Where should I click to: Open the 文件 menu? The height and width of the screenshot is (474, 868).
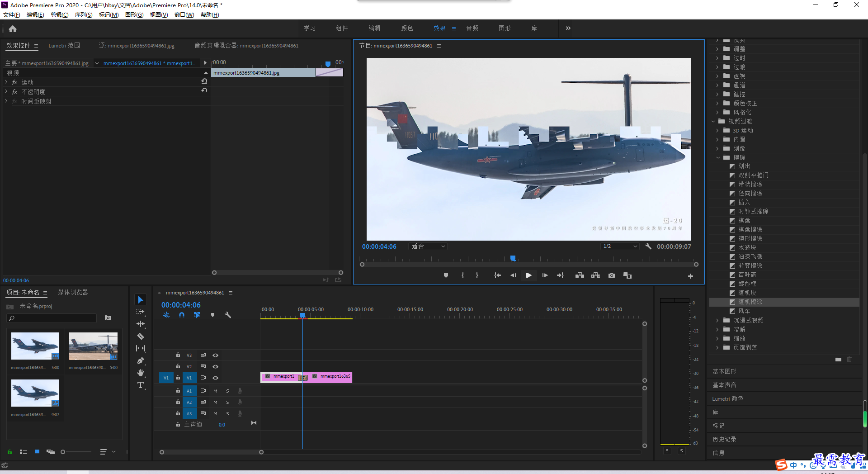[11, 15]
